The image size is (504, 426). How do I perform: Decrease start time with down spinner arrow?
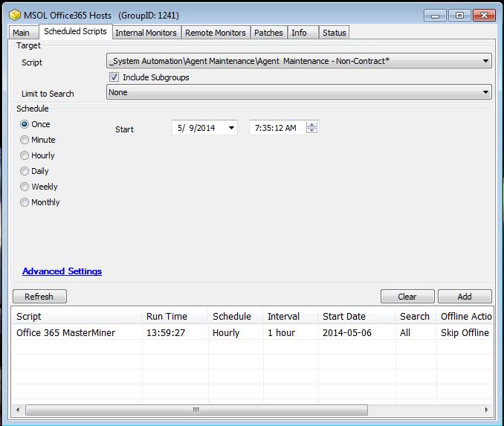(x=311, y=130)
